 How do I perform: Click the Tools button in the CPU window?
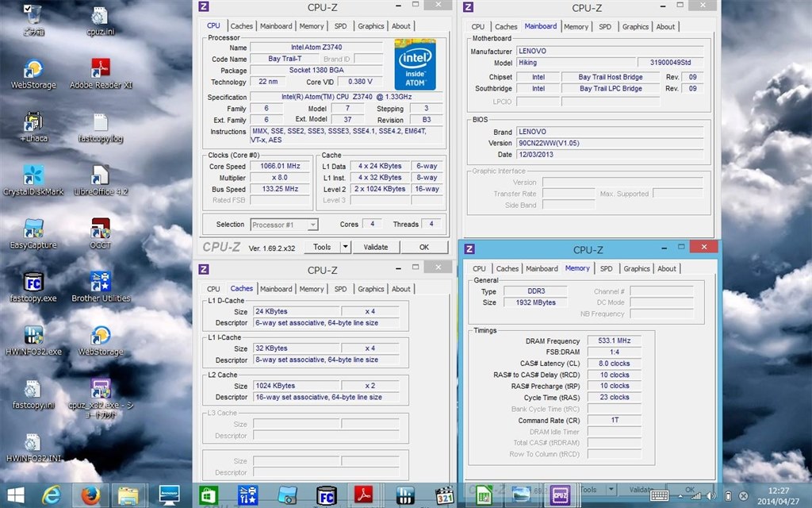tap(322, 247)
